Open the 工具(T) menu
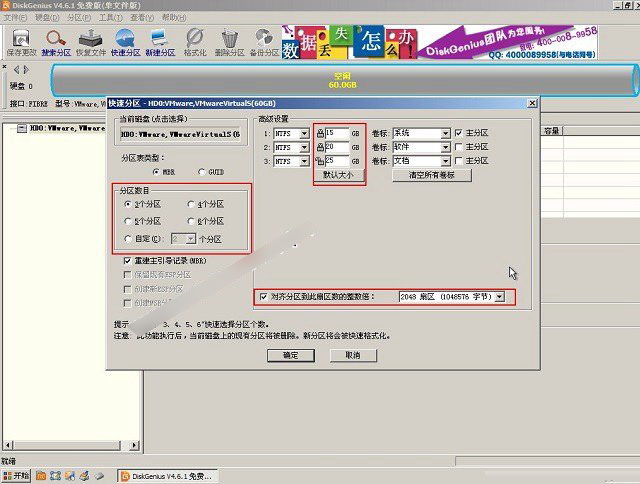The image size is (640, 484). point(111,18)
